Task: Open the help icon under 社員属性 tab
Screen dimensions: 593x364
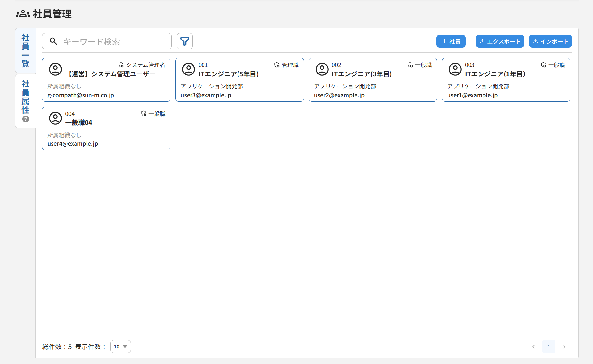Action: [x=25, y=119]
